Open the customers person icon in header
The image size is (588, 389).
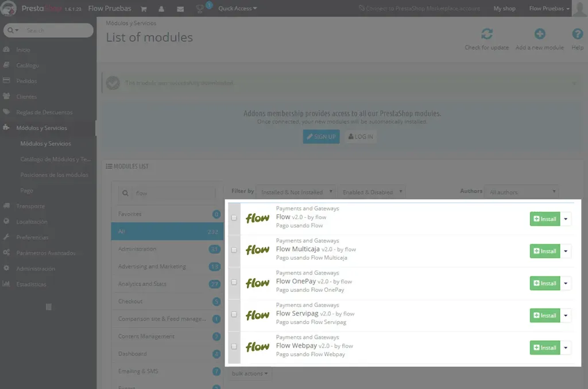point(161,9)
